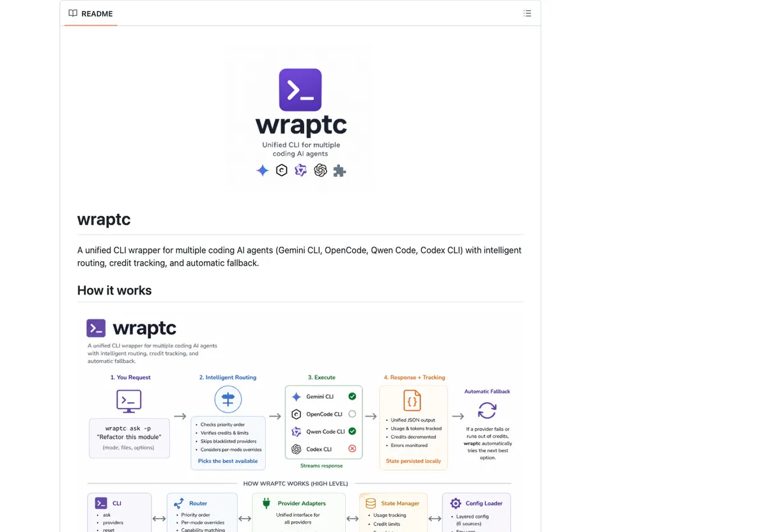The height and width of the screenshot is (532, 767).
Task: Click 'Streams response' text under Execute box
Action: [322, 466]
